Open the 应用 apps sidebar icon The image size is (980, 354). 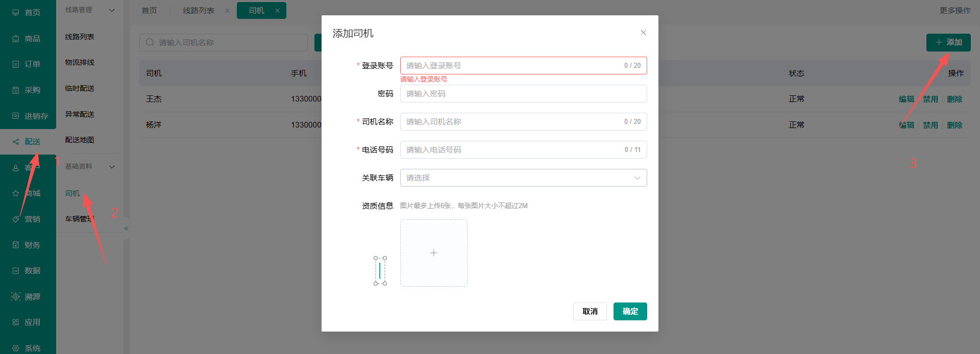[x=16, y=322]
